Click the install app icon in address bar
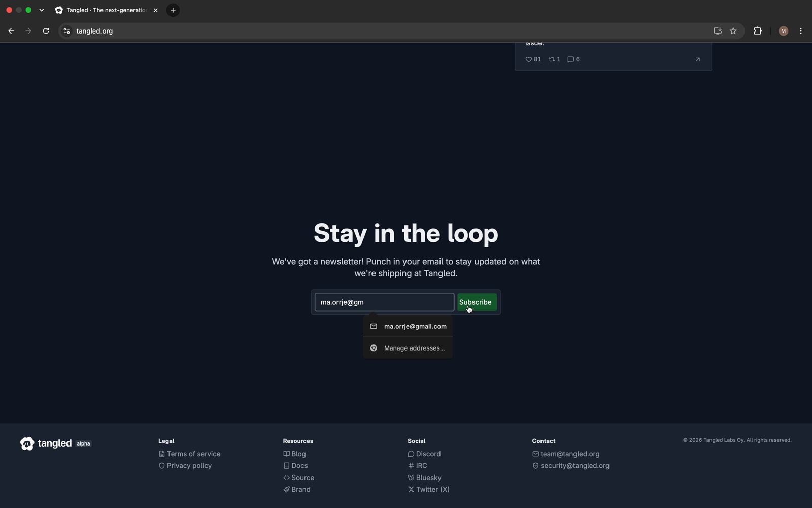Screen dimensions: 812x508 coord(718,31)
